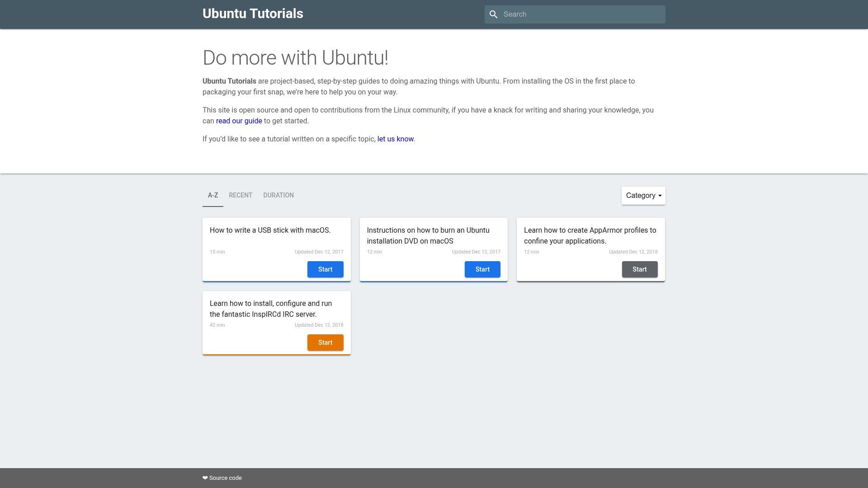Click the 'Do more with Ubuntu!' heading
The height and width of the screenshot is (488, 868).
(295, 58)
